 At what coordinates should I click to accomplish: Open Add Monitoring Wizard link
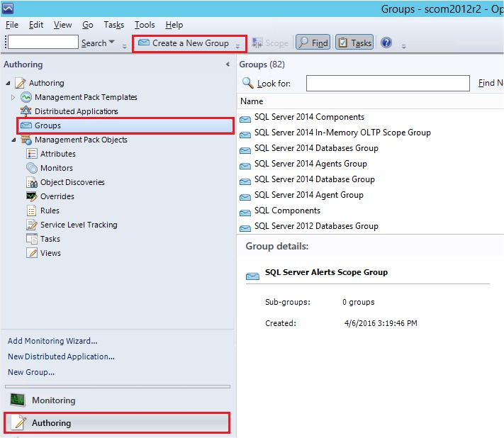click(52, 341)
